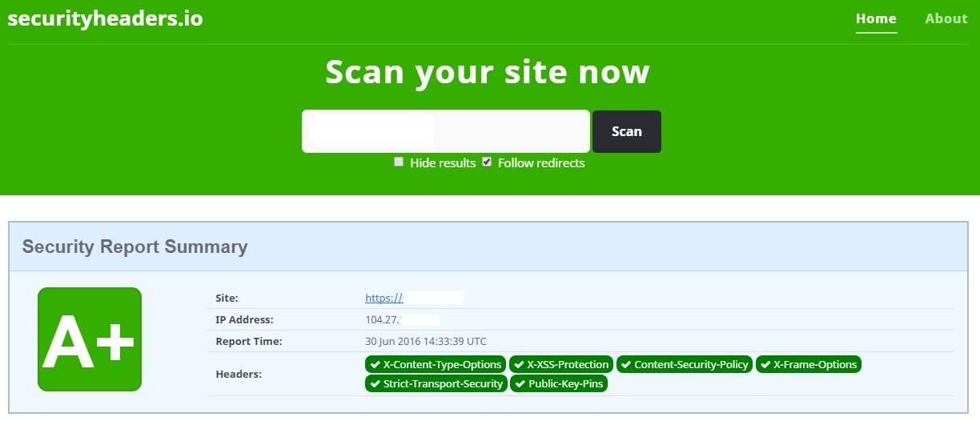Click the securityheaders.io site logo
980x421 pixels.
(x=105, y=18)
